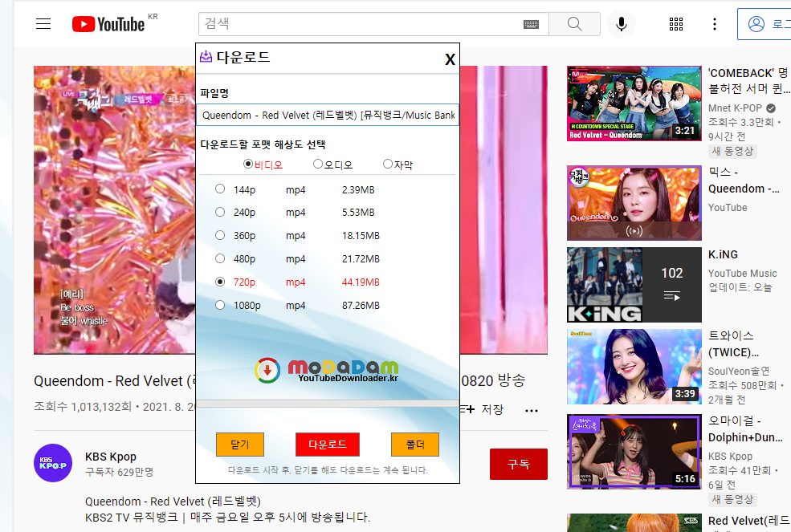The width and height of the screenshot is (791, 532).
Task: Open the KBS Kpop channel name link
Action: pos(111,457)
